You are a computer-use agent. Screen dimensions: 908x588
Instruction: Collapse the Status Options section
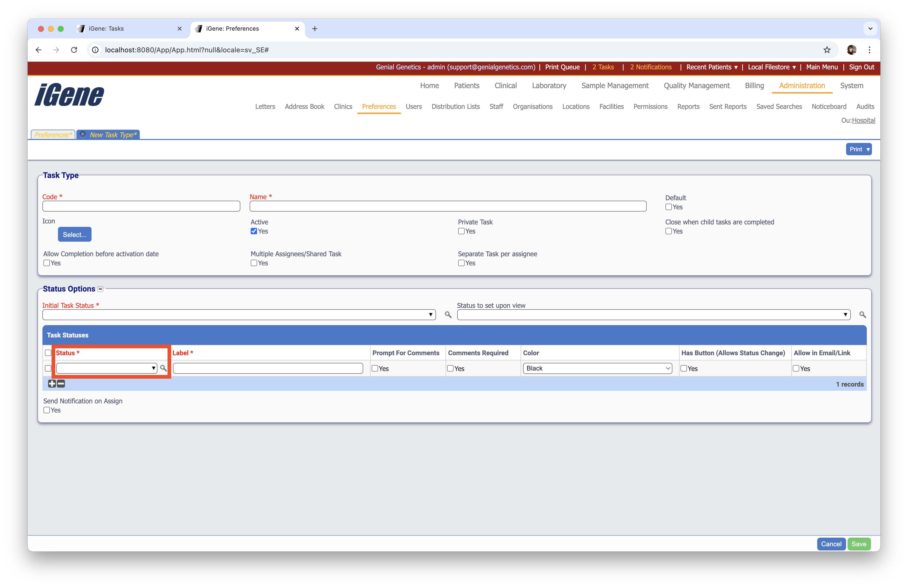pos(100,289)
